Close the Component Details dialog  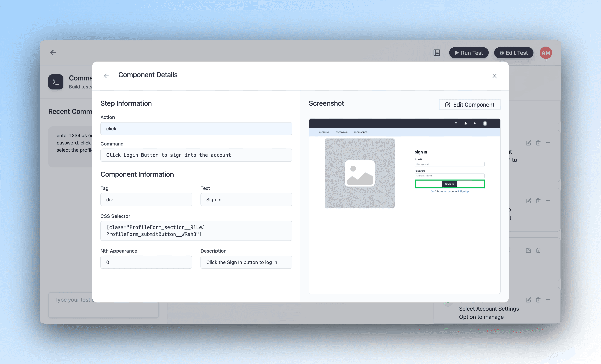point(494,76)
